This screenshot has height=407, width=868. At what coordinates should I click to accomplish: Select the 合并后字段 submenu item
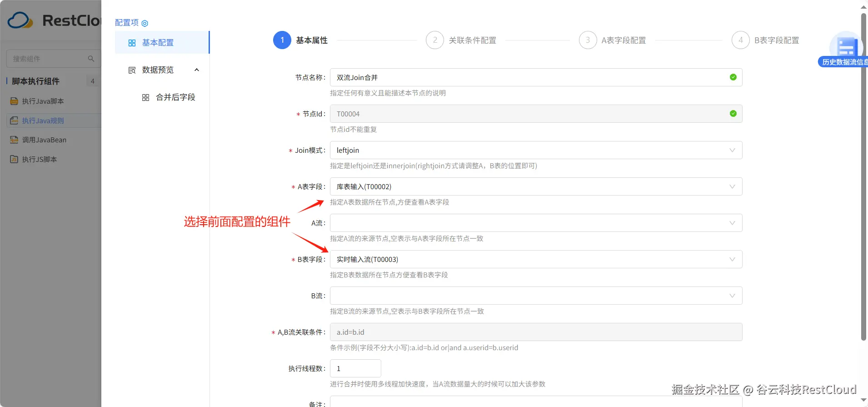point(162,97)
